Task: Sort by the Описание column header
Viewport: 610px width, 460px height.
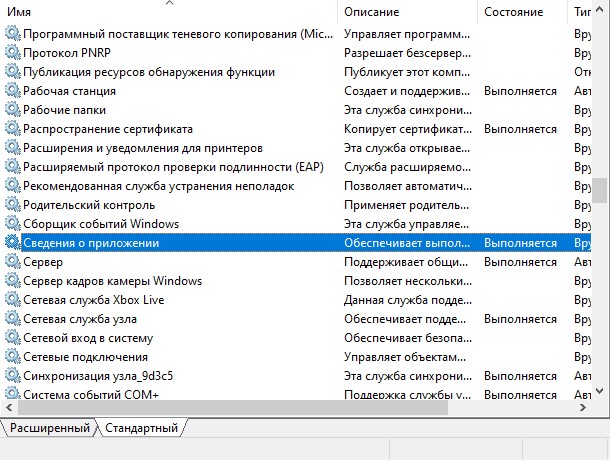Action: [x=408, y=12]
